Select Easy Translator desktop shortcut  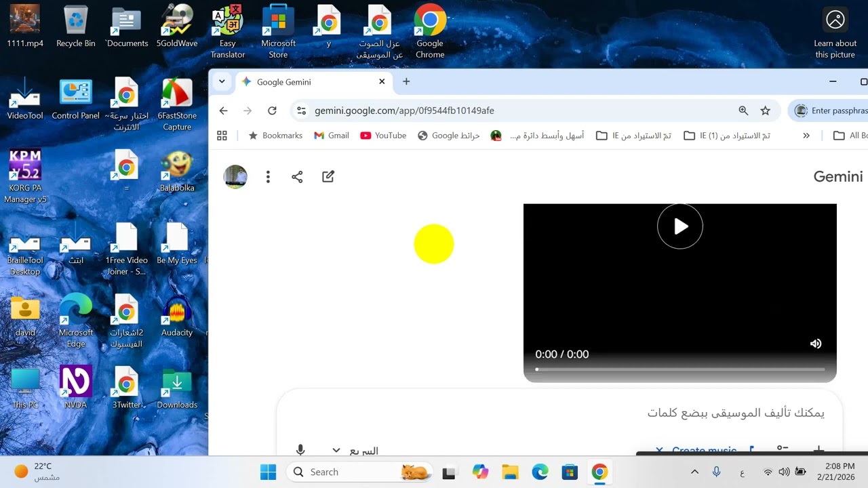coord(227,32)
